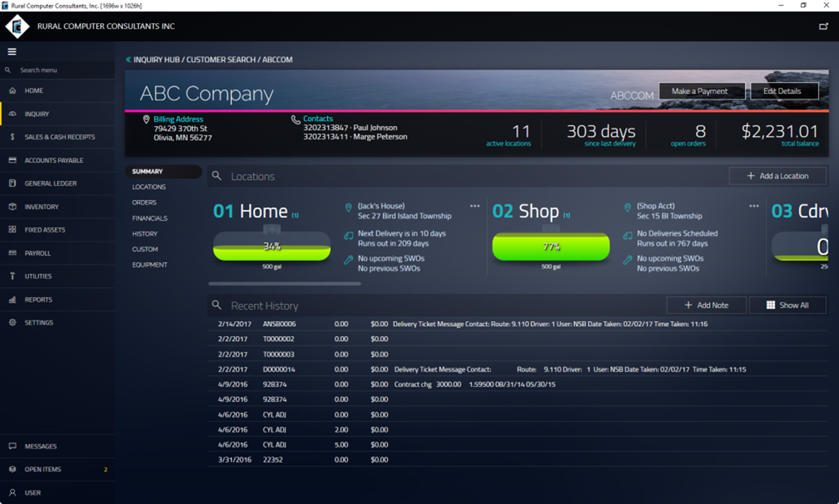Click the magnifier icon beside Recent History
839x504 pixels.
click(x=216, y=305)
